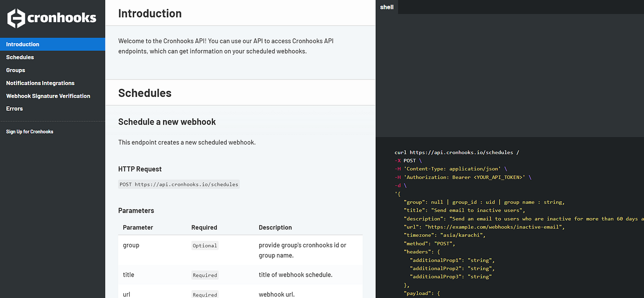Click the Cronhooks logo icon
This screenshot has height=298, width=644.
[x=16, y=18]
